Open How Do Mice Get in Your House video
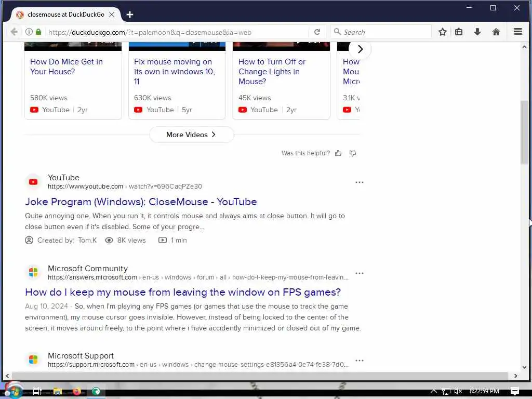Screen dimensions: 532x399 click(66, 66)
